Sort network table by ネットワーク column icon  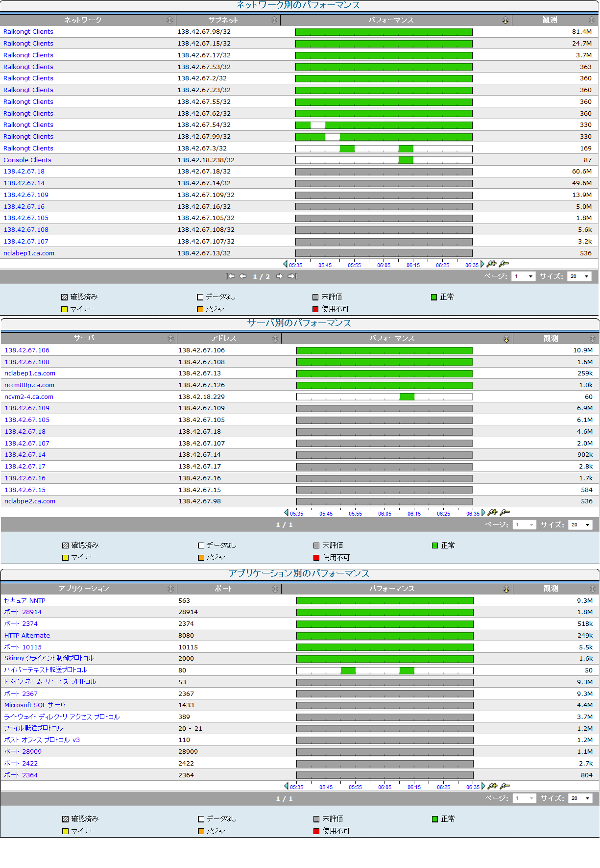(x=169, y=20)
